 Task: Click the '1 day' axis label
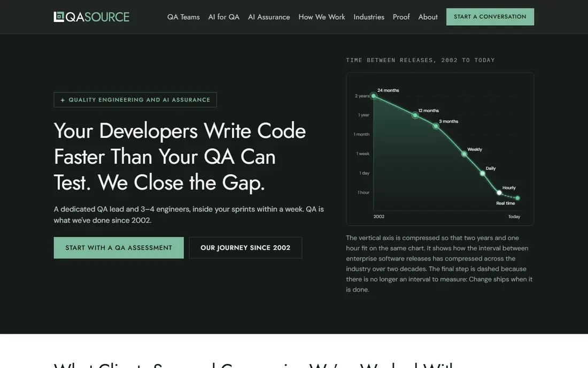tap(364, 173)
